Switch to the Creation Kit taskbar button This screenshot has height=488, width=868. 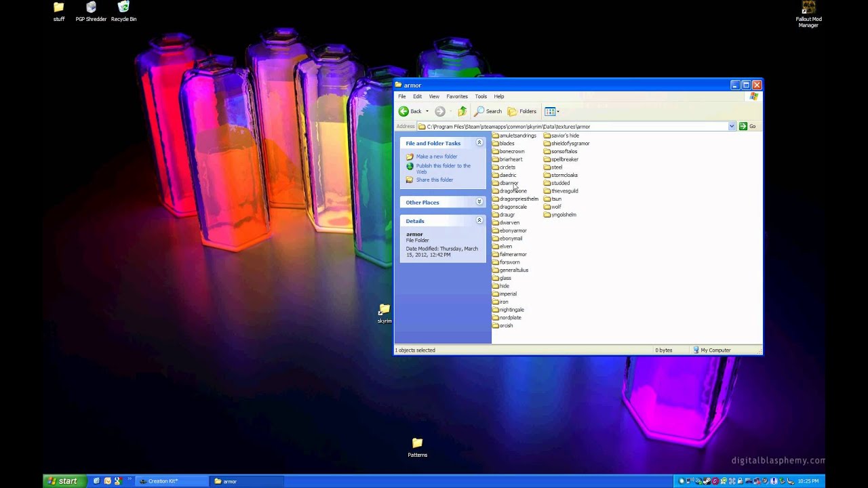pyautogui.click(x=172, y=481)
